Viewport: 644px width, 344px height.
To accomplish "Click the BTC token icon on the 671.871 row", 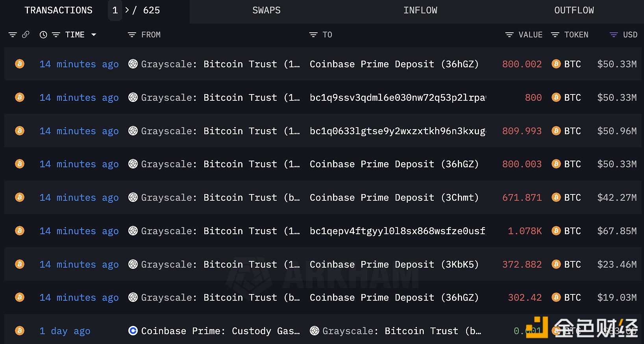I will (x=556, y=197).
